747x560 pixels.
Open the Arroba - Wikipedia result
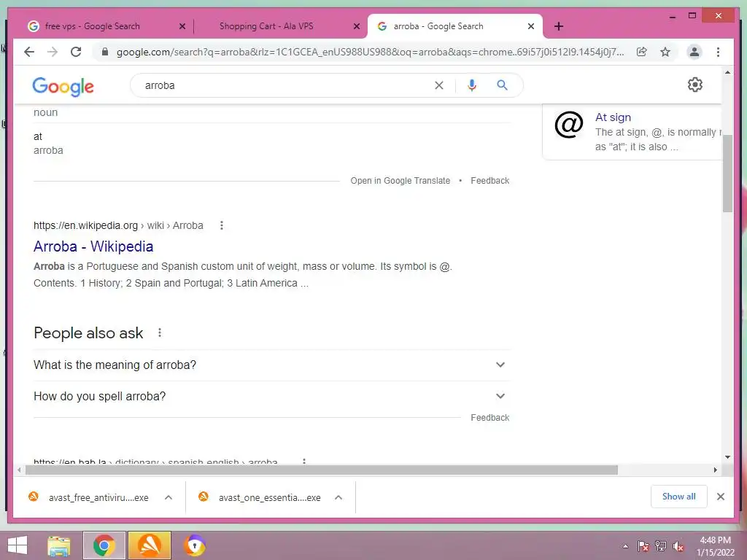(93, 246)
